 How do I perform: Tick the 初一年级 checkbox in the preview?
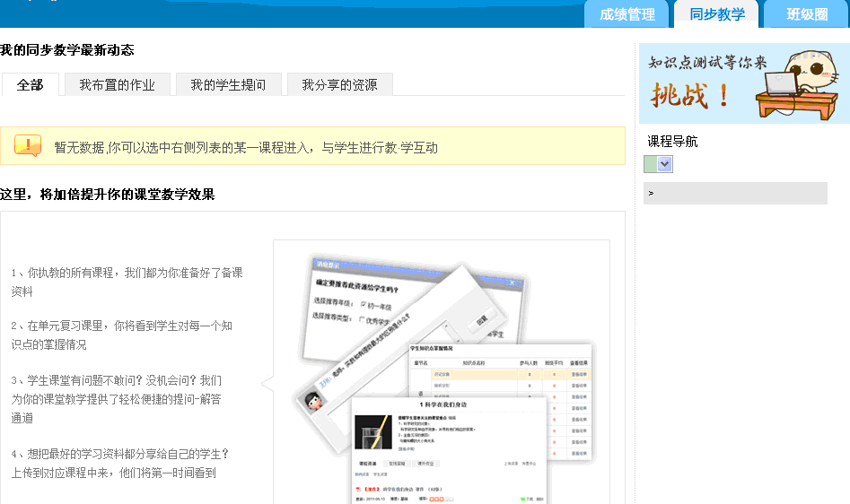pos(363,305)
